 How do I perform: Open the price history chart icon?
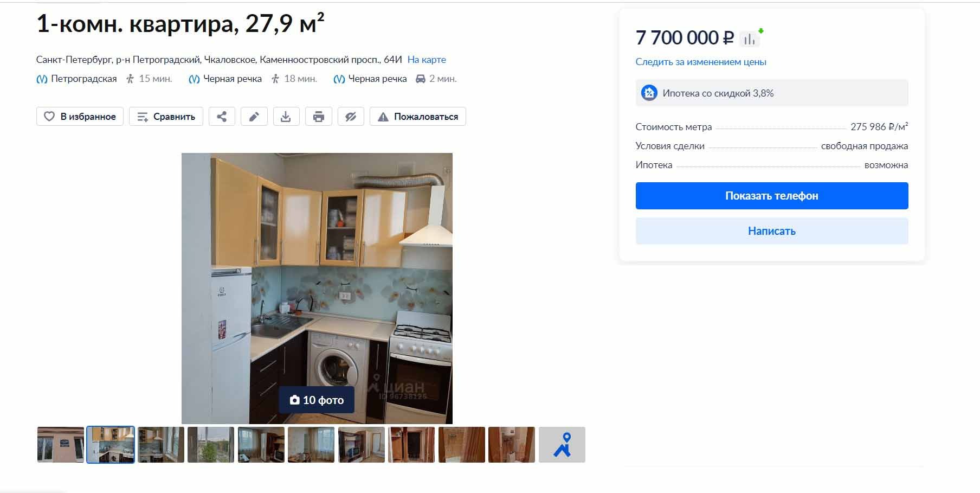(750, 39)
